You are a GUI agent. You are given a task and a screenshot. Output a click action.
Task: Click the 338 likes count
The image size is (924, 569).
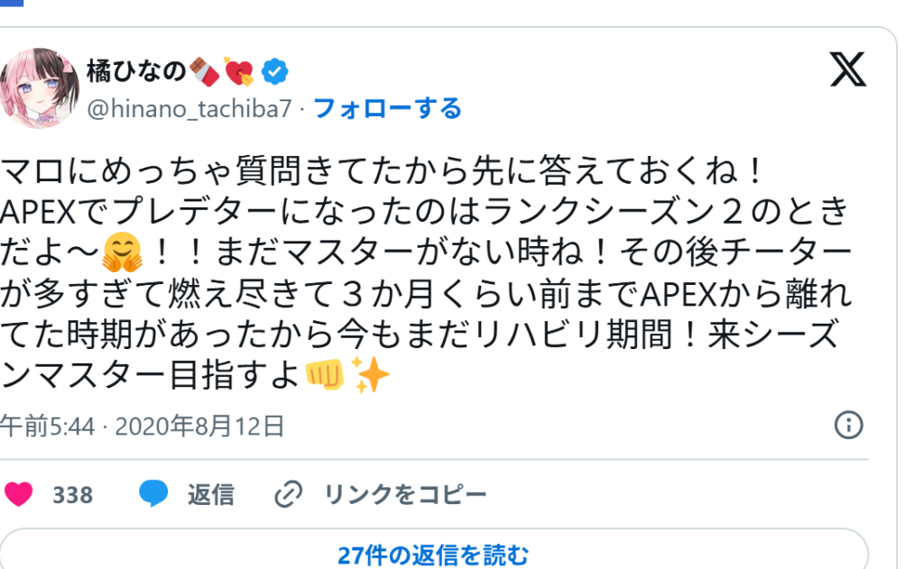pyautogui.click(x=72, y=495)
